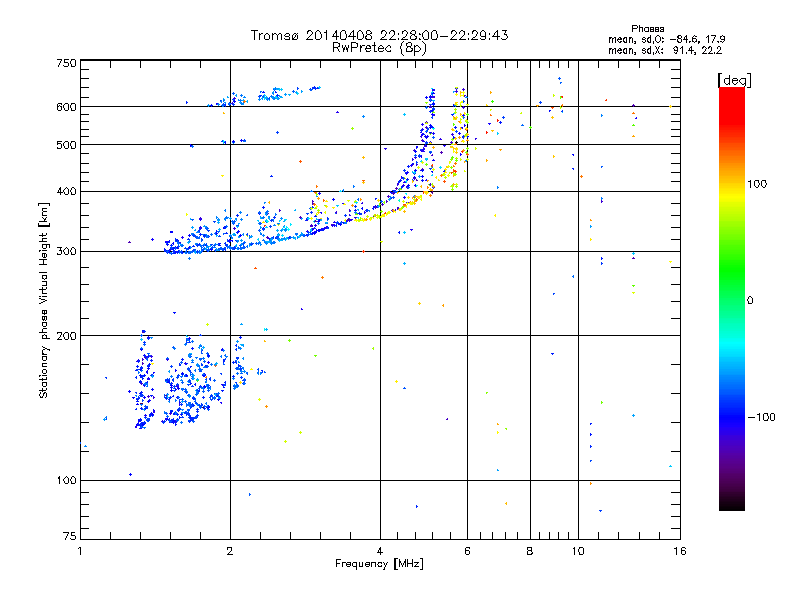The width and height of the screenshot is (800, 600).
Task: Click the y-axis tick label '75'
Action: [x=70, y=536]
